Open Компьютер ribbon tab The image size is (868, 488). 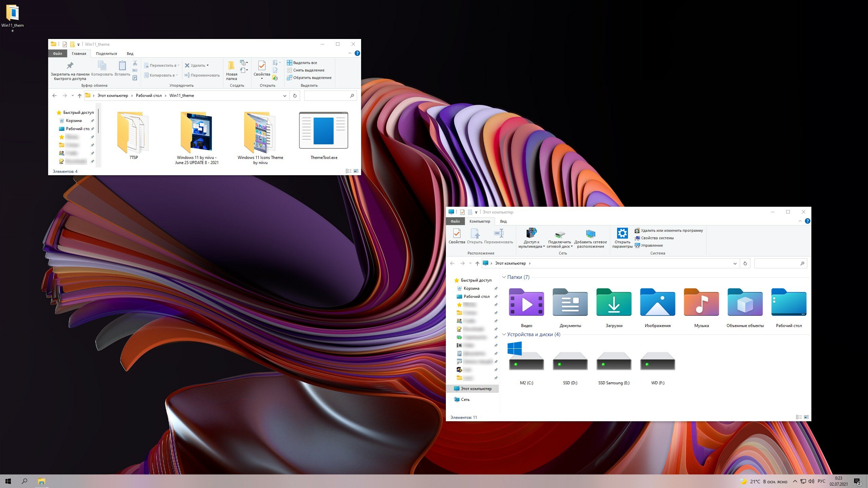click(479, 221)
